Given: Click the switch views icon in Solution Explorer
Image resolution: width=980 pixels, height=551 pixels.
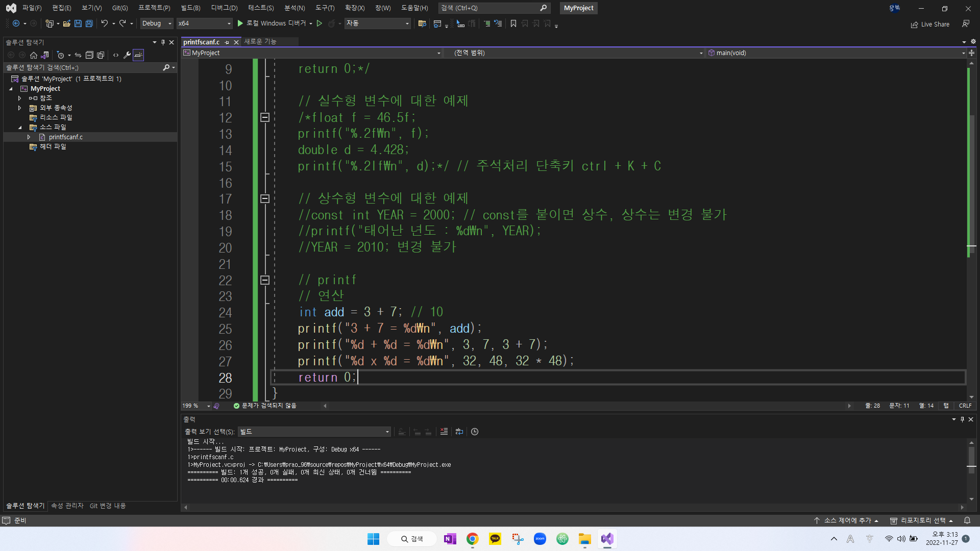Looking at the screenshot, I should 45,55.
